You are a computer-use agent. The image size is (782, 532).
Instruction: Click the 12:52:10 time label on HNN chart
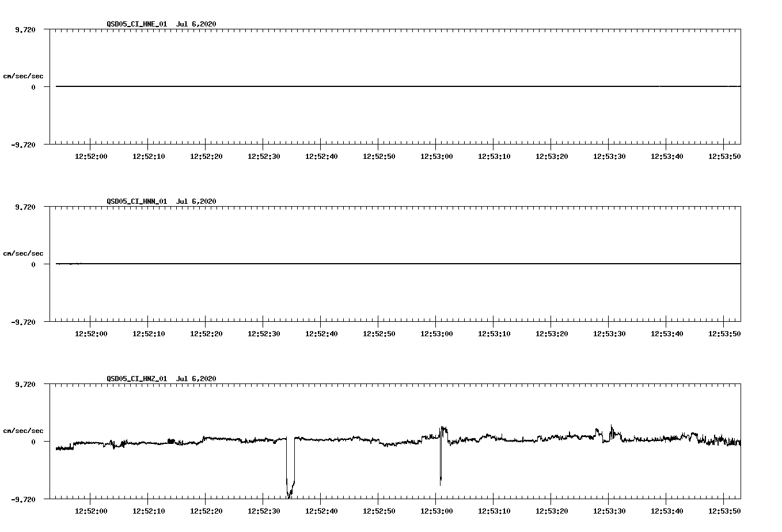pos(149,333)
